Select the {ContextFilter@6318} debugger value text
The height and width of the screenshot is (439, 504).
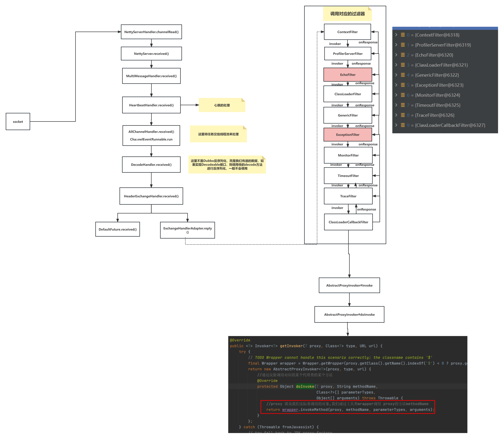coord(437,35)
